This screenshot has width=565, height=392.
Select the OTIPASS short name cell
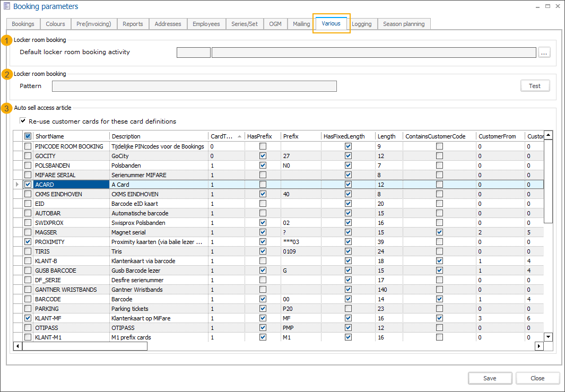click(x=71, y=328)
